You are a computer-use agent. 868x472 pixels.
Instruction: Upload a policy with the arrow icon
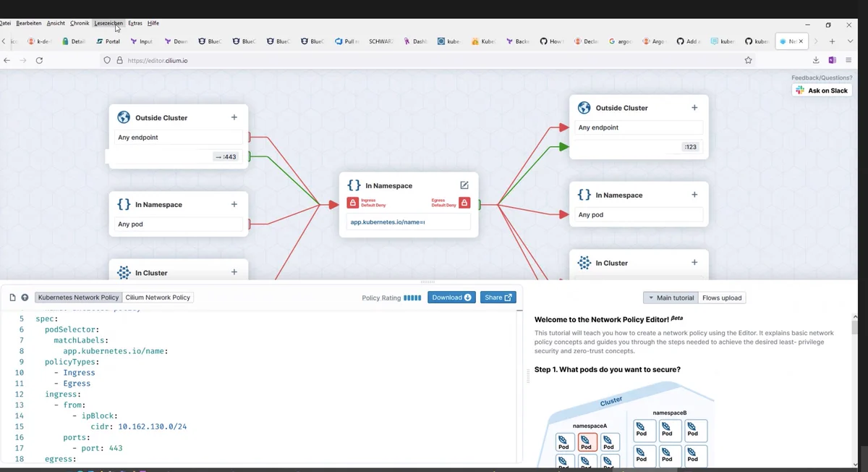pyautogui.click(x=25, y=298)
